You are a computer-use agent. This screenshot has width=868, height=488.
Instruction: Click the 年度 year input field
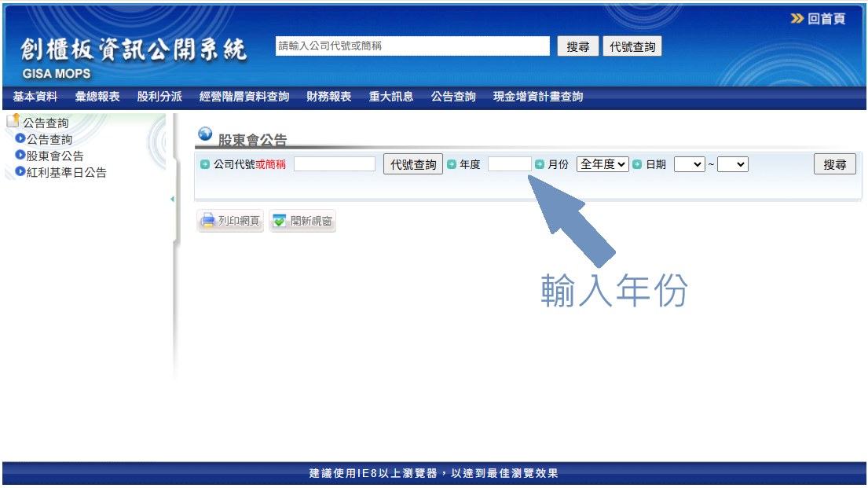click(x=509, y=164)
